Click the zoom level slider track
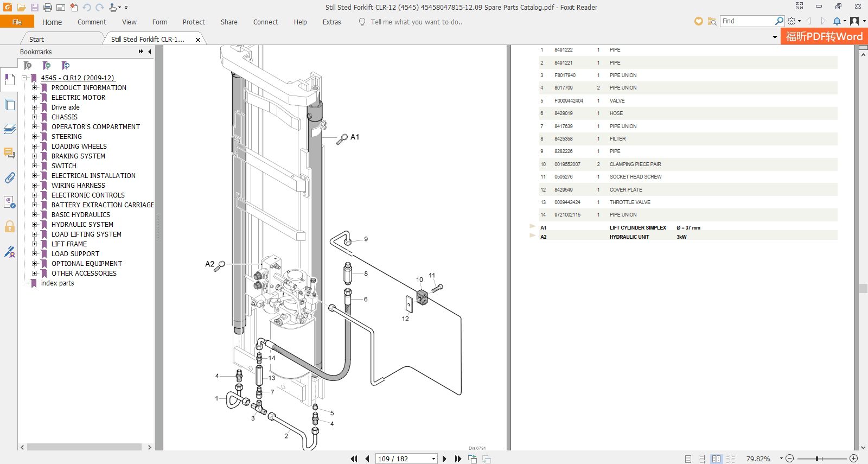The height and width of the screenshot is (464, 868). click(x=821, y=459)
